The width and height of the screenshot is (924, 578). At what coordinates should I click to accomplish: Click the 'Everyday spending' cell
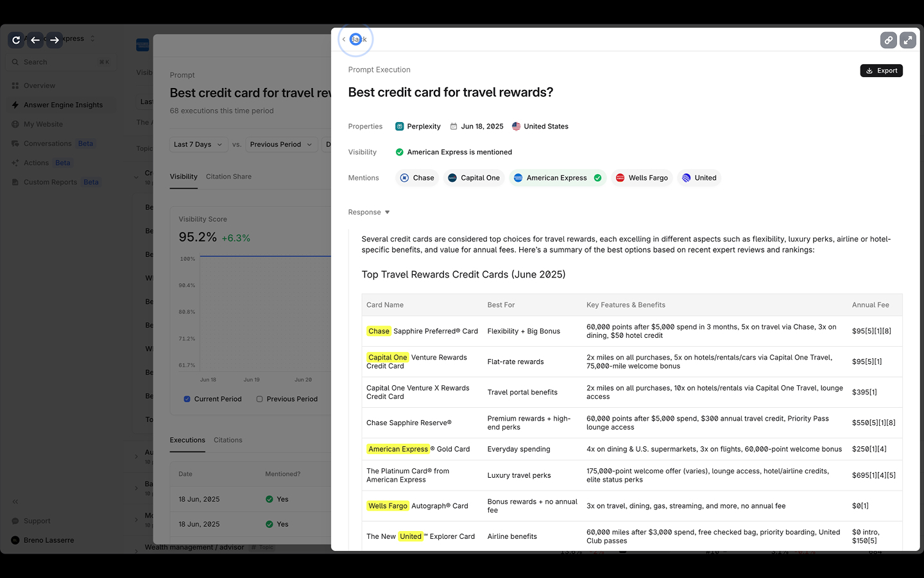518,449
